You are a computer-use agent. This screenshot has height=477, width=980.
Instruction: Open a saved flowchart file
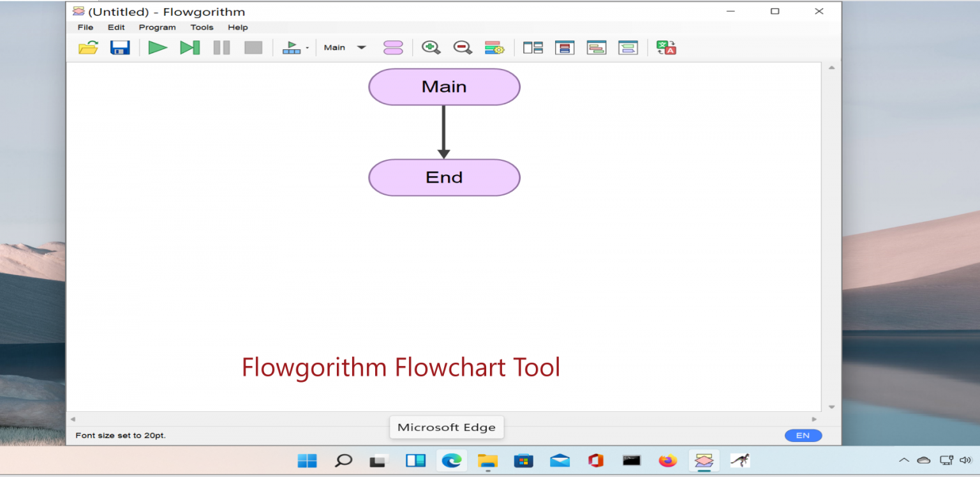pyautogui.click(x=88, y=47)
